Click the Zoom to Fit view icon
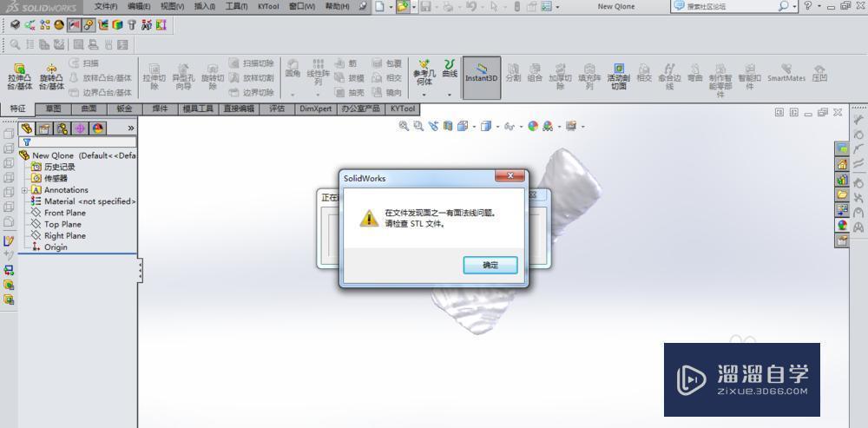The image size is (868, 428). click(404, 126)
